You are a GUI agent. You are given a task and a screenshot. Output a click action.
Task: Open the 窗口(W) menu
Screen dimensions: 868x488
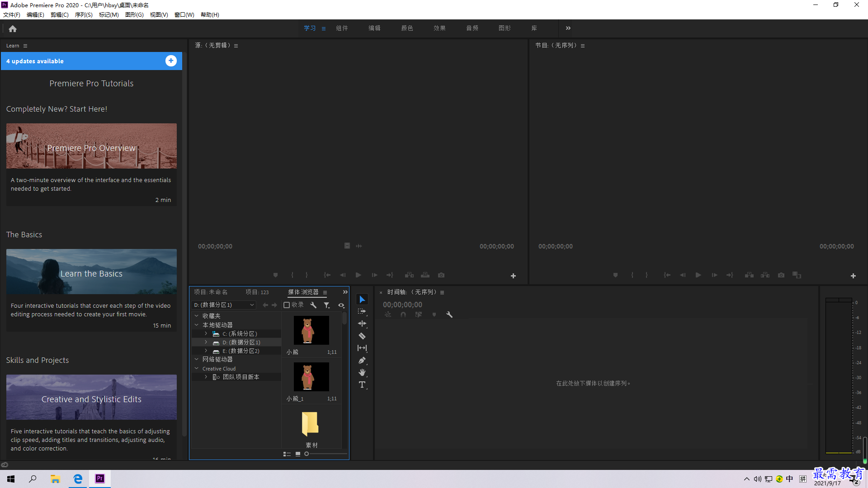coord(184,14)
